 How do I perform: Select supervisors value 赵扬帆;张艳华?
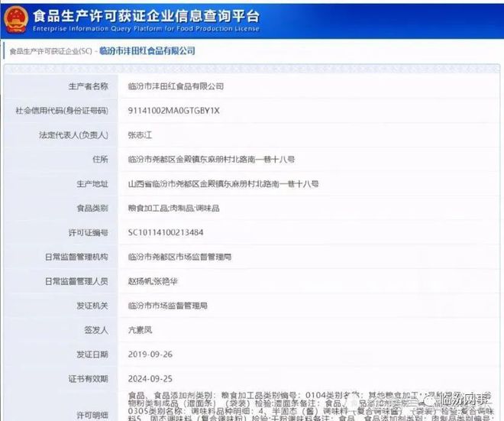tap(153, 281)
